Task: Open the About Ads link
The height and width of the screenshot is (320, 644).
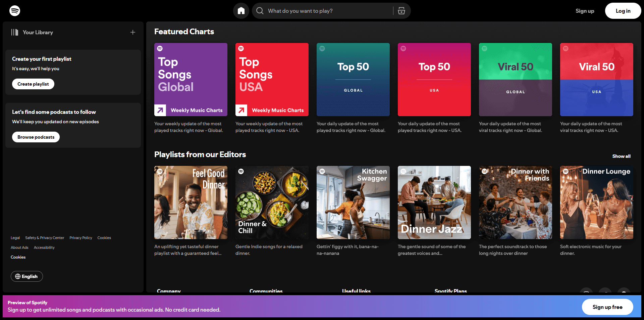Action: pos(19,247)
